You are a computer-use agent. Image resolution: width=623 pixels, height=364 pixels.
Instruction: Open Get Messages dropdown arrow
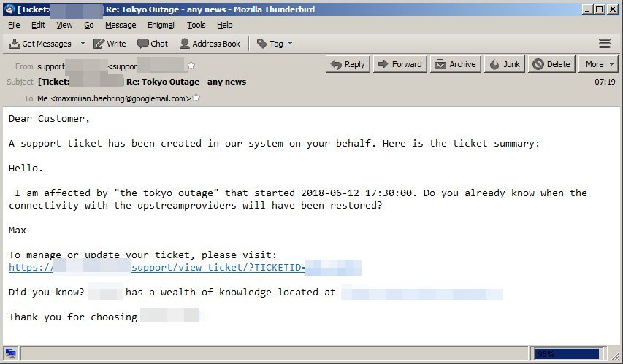pyautogui.click(x=83, y=44)
